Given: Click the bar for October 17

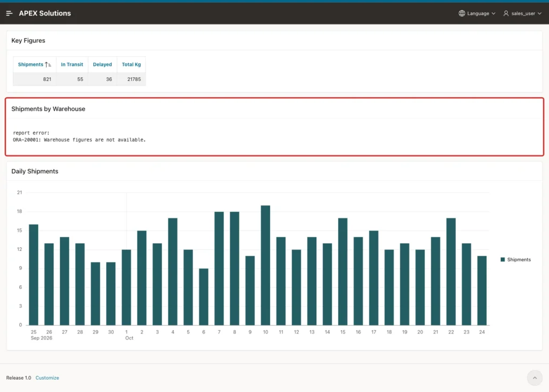Looking at the screenshot, I should [x=374, y=278].
